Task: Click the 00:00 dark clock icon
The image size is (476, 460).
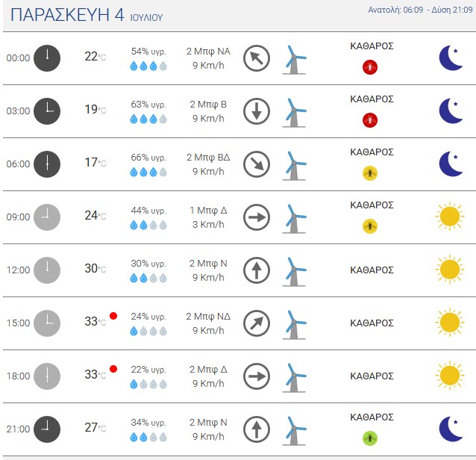Action: [47, 58]
